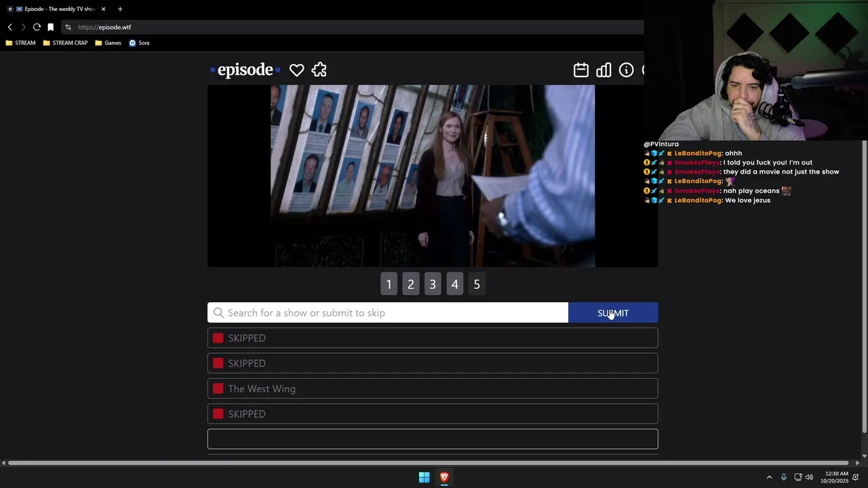
Task: Click the network tray icon
Action: 798,477
